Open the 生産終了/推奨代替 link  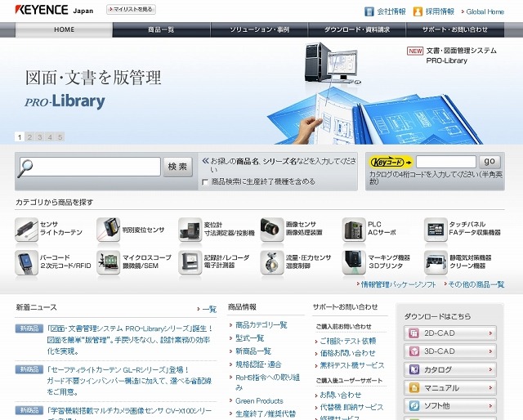tap(266, 414)
